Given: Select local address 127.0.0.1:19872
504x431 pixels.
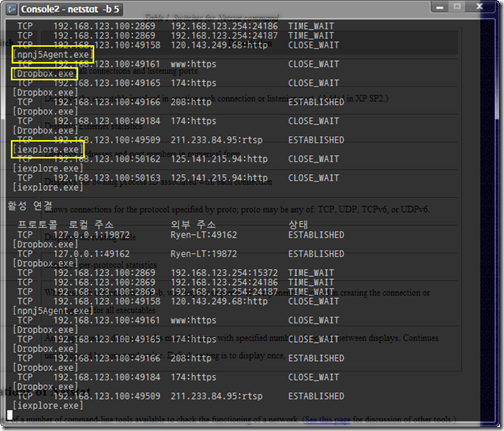Looking at the screenshot, I should [91, 235].
